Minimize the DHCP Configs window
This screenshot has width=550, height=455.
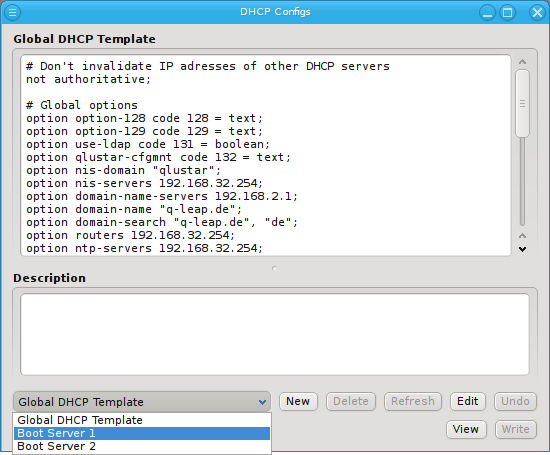point(487,13)
